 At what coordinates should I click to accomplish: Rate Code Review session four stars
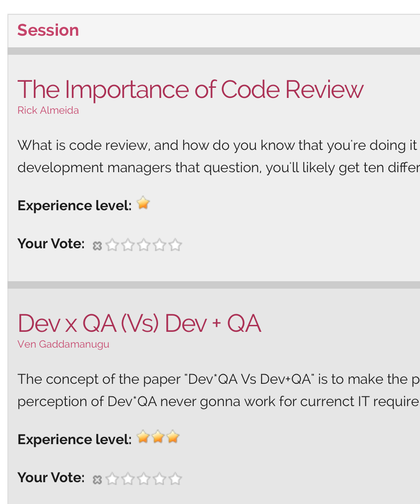pyautogui.click(x=159, y=245)
